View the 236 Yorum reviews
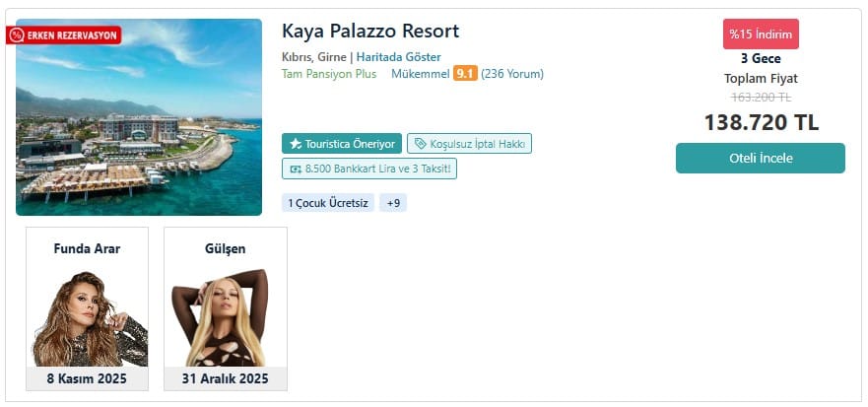This screenshot has height=407, width=868. click(x=512, y=73)
